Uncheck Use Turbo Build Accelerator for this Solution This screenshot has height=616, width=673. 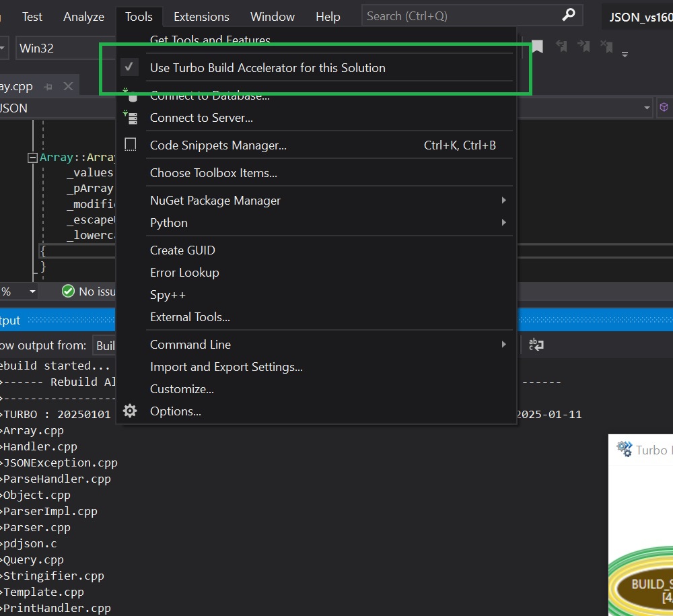click(x=267, y=68)
